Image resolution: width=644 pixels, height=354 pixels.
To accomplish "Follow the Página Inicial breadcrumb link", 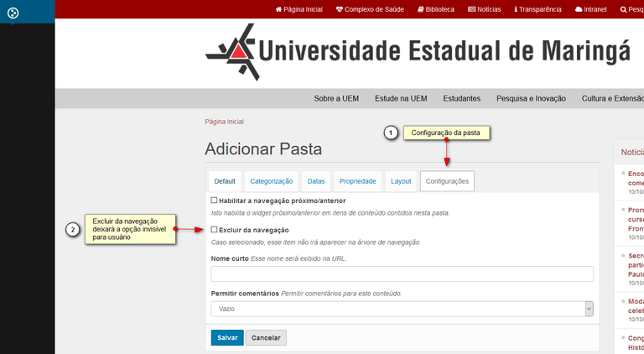I will click(224, 122).
